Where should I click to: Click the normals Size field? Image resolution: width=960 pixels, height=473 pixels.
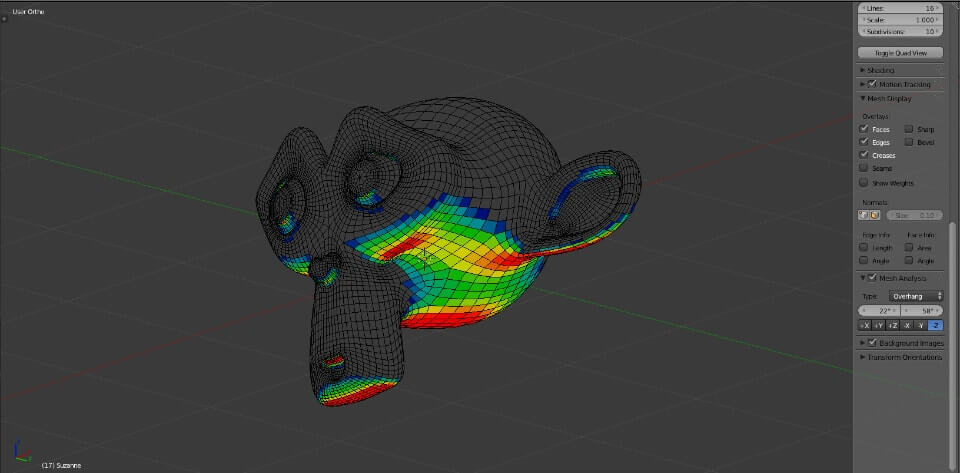[915, 215]
